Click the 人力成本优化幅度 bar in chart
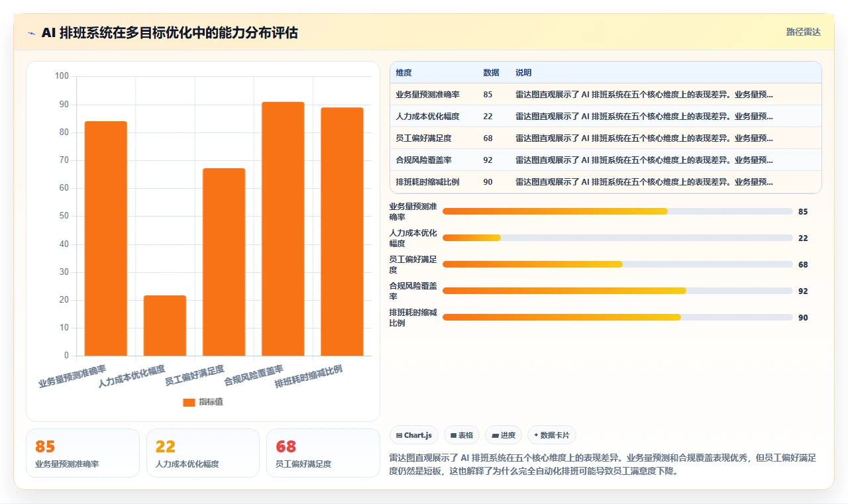Screen dimensions: 848x504 tap(165, 325)
